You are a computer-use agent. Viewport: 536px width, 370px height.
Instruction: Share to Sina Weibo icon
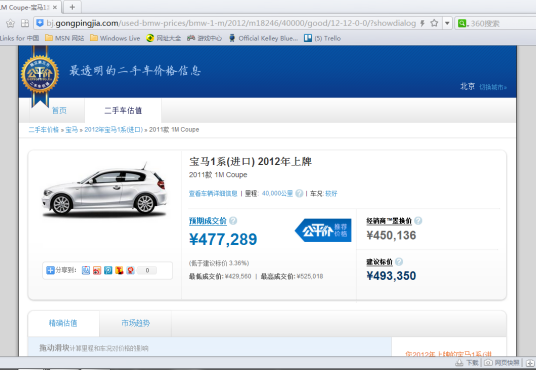coord(97,270)
